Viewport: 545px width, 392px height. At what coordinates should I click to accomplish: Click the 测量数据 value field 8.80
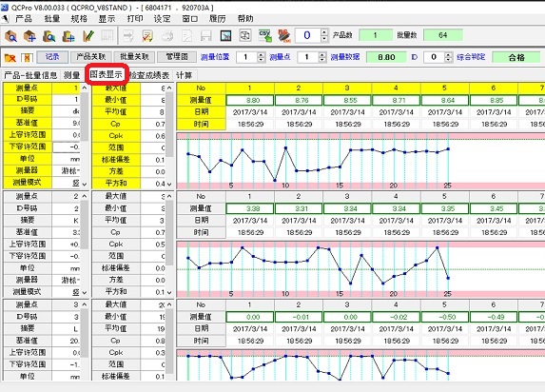(386, 57)
